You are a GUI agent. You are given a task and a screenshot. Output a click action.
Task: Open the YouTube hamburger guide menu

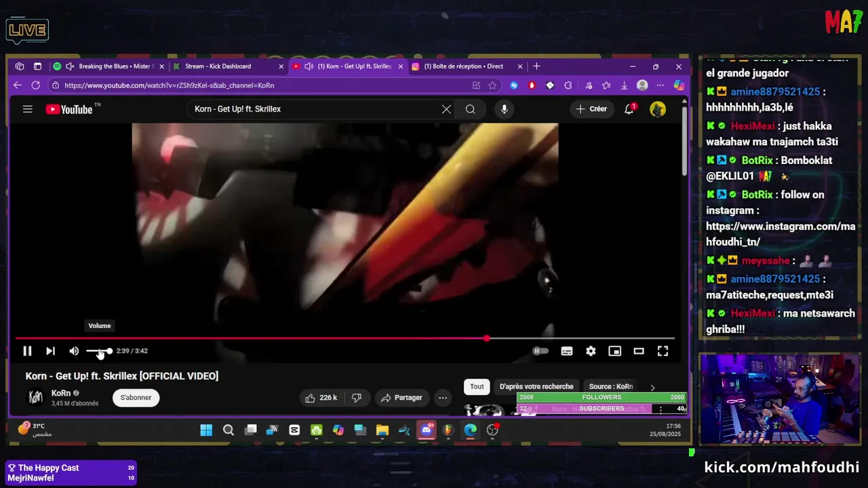pos(28,109)
